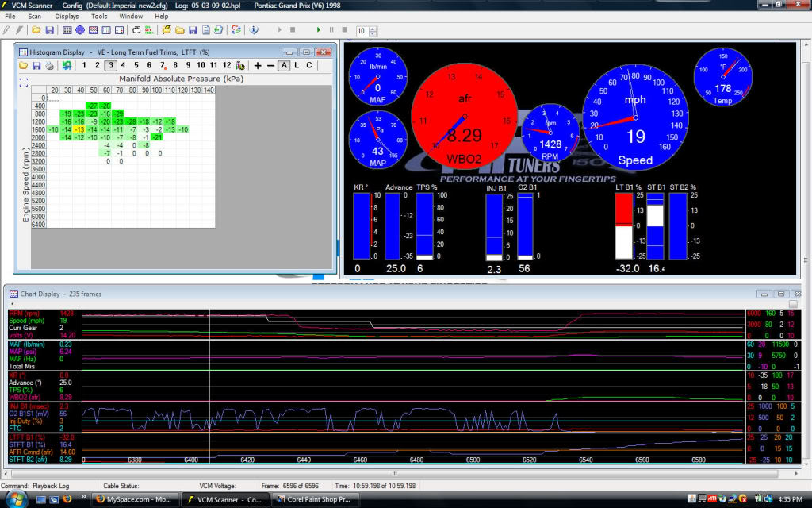Switch to MySpace.com Firefox taskbar window
Screen dimensions: 812x508
click(x=135, y=499)
